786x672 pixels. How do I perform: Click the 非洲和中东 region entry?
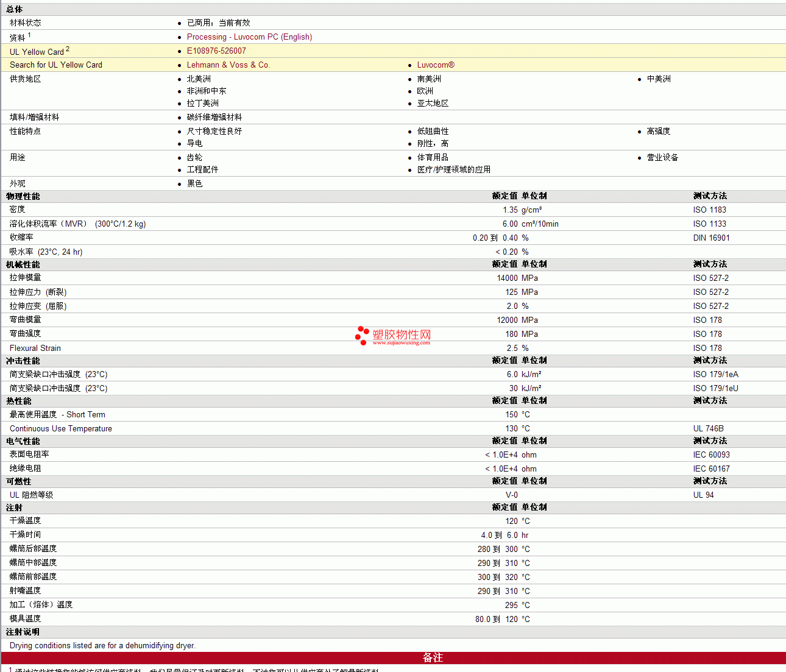click(207, 91)
